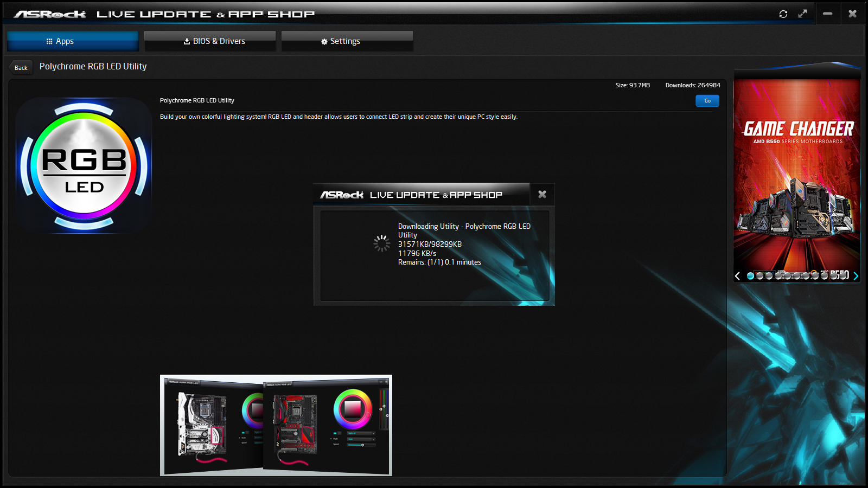Close the main ASRock App Shop window
The image size is (868, 488).
tap(852, 14)
